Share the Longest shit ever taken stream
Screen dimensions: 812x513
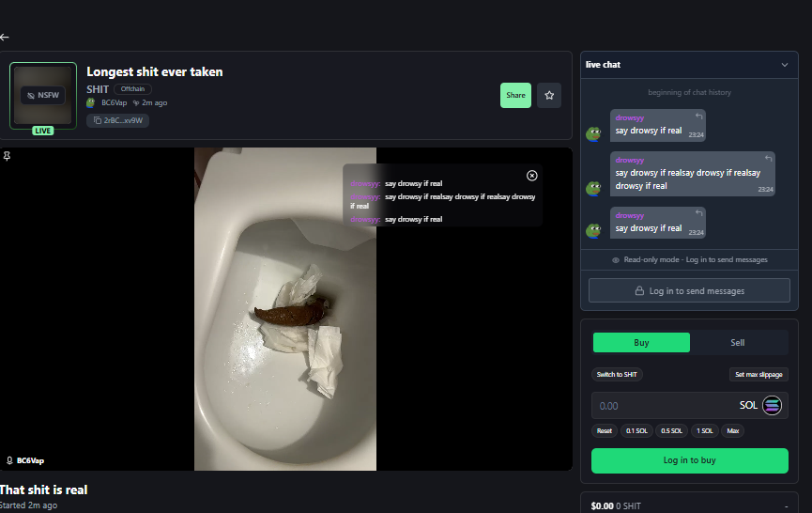pos(515,95)
